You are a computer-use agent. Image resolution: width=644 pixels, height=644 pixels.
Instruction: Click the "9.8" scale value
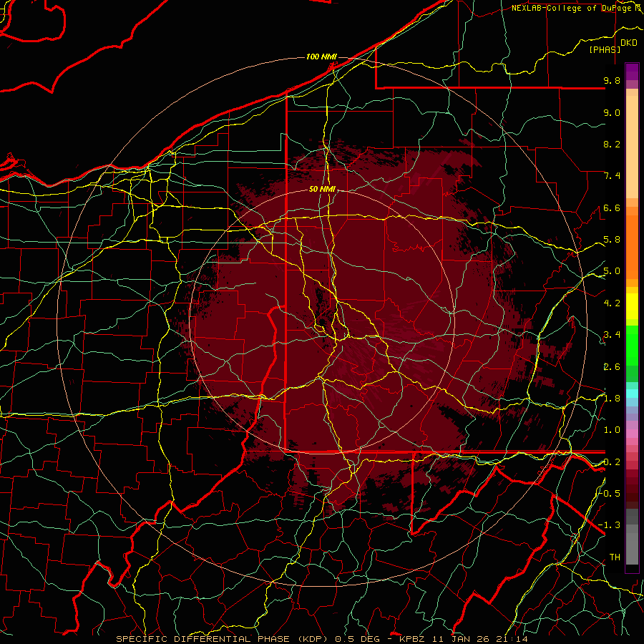[612, 80]
